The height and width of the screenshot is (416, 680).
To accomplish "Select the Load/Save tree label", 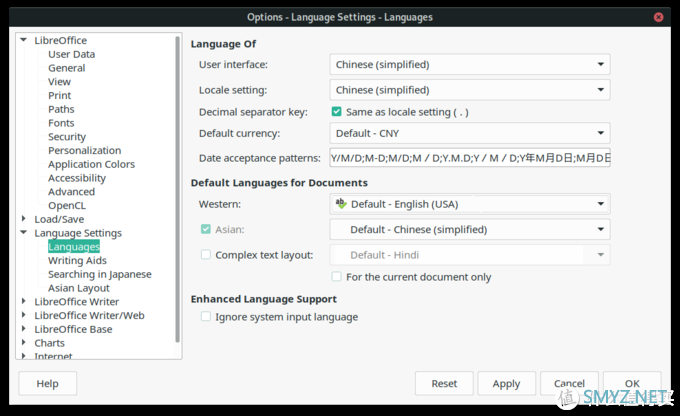I will (x=59, y=219).
